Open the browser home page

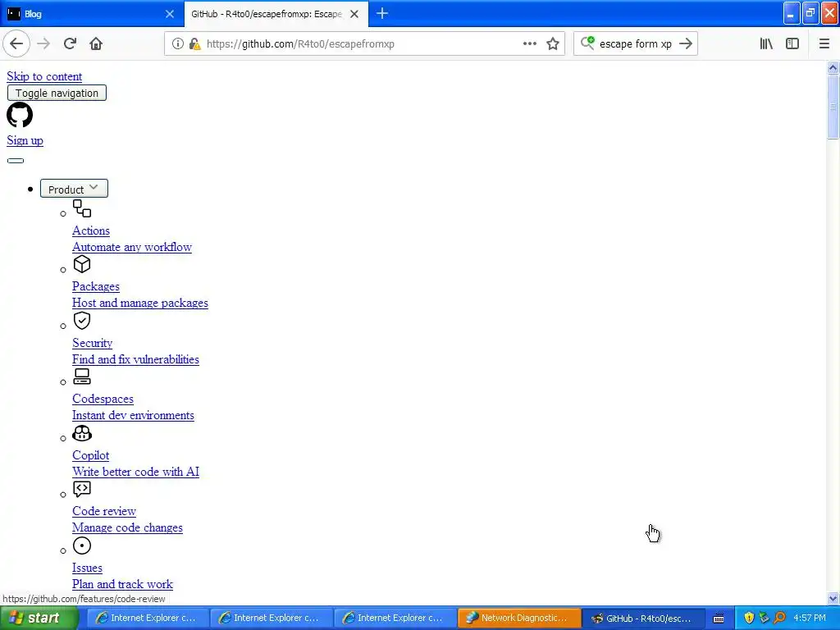(96, 44)
